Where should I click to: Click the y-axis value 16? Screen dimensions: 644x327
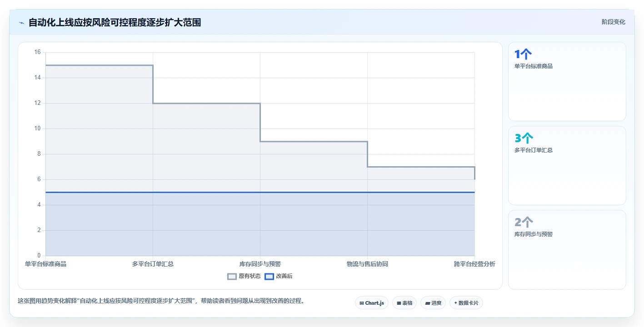(37, 52)
